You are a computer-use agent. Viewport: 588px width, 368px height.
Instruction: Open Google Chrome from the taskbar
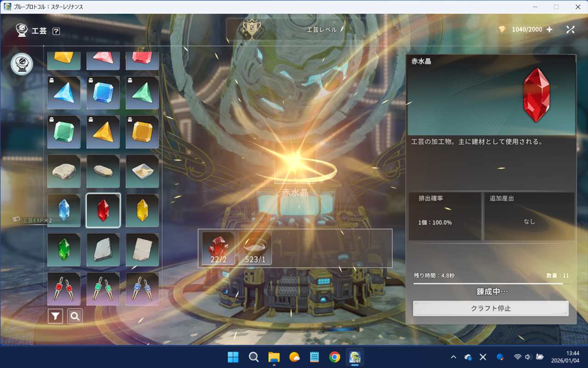pyautogui.click(x=334, y=357)
